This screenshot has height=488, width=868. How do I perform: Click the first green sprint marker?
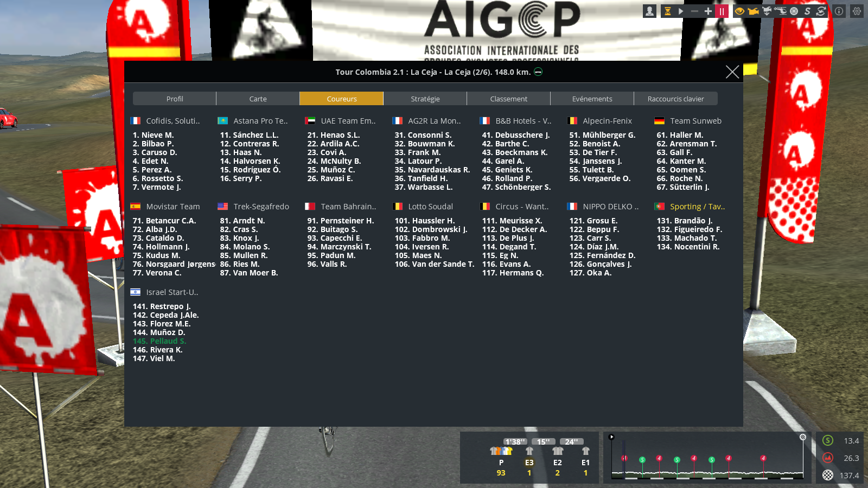[642, 460]
